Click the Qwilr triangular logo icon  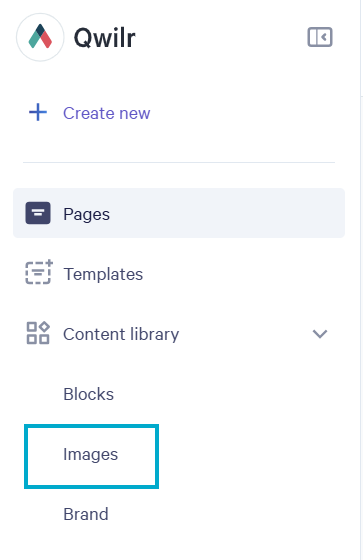[x=40, y=37]
